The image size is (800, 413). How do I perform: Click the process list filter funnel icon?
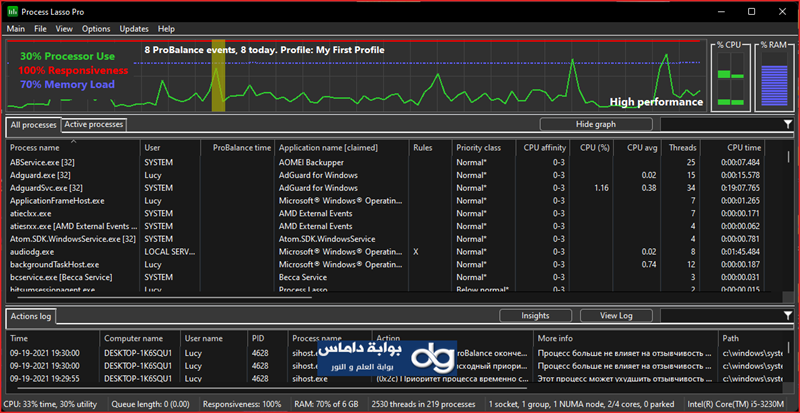pos(788,124)
